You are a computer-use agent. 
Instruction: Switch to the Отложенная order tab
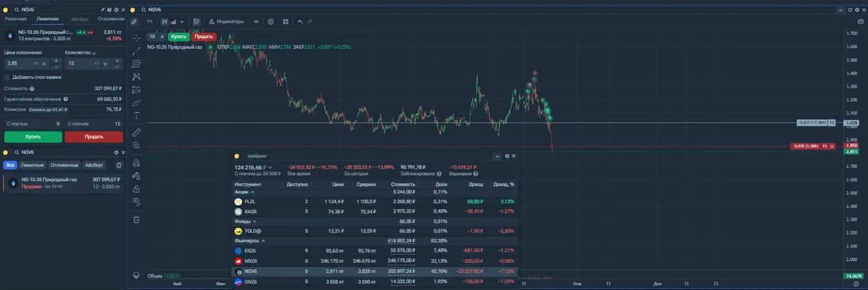pyautogui.click(x=111, y=19)
